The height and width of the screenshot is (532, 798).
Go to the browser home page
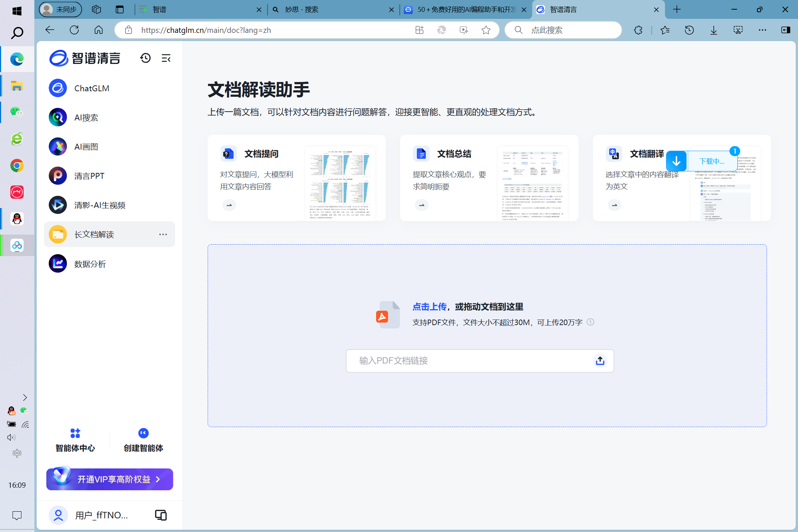99,30
